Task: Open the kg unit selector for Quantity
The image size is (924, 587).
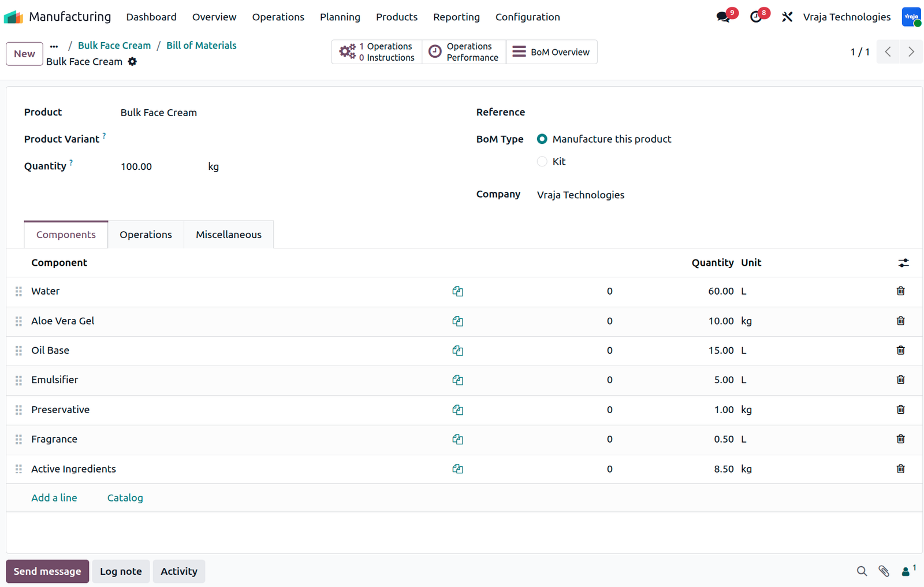Action: [213, 166]
